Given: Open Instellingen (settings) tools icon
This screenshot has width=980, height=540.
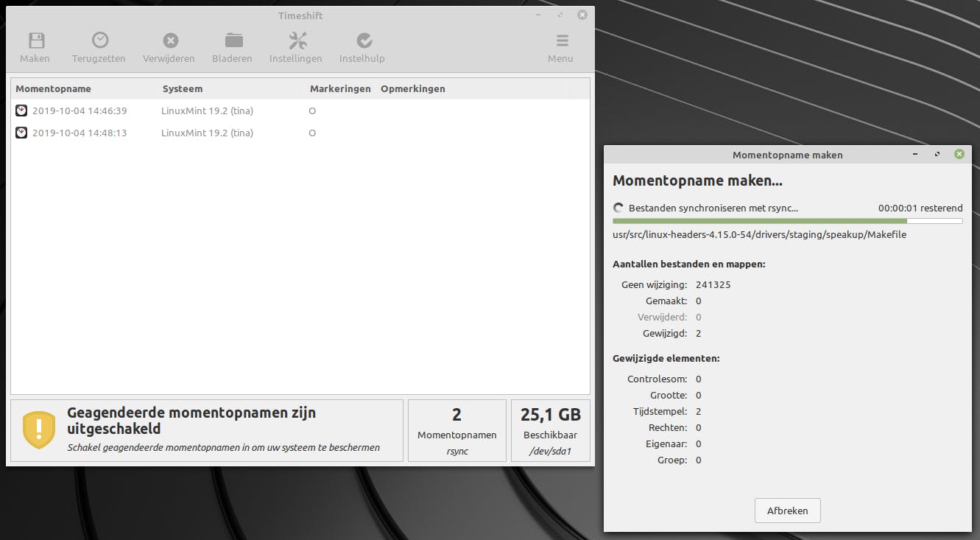Looking at the screenshot, I should tap(297, 41).
